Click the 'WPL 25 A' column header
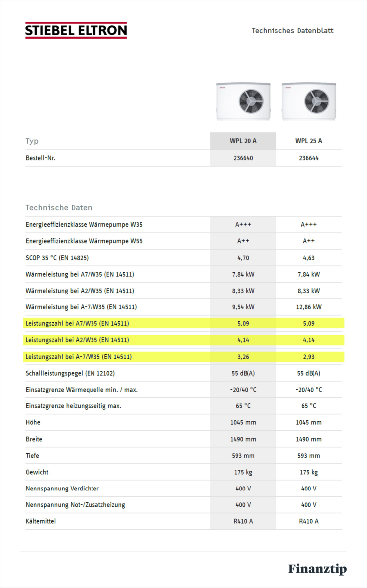The height and width of the screenshot is (588, 367). (x=309, y=141)
